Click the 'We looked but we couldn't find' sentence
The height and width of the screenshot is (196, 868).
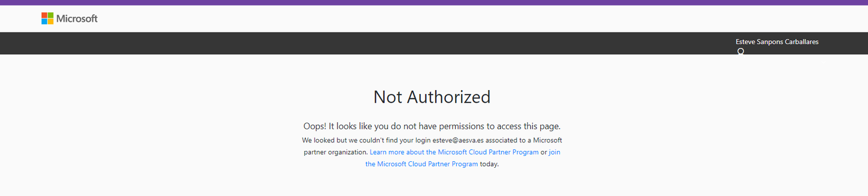[350, 140]
